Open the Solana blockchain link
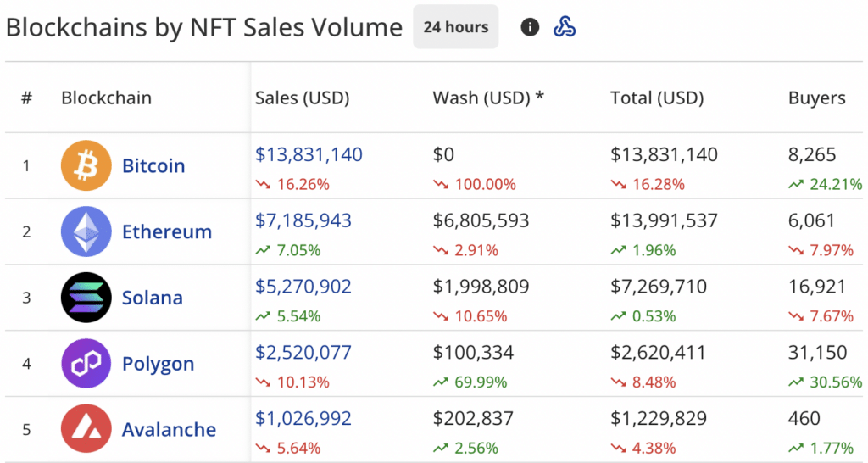The width and height of the screenshot is (868, 463). 153,298
